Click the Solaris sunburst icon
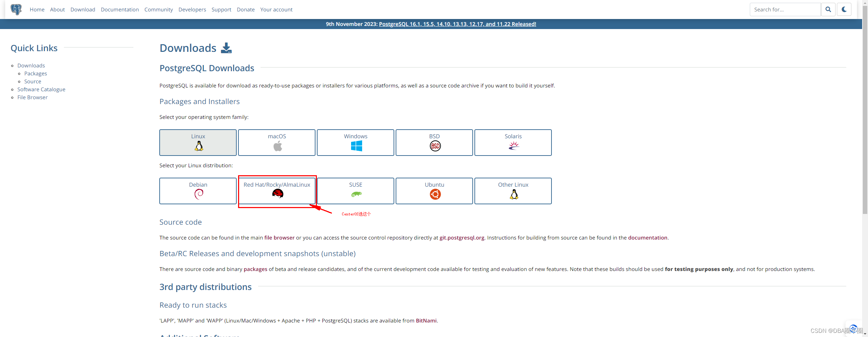Screen dimensions: 868x337 pos(514,146)
